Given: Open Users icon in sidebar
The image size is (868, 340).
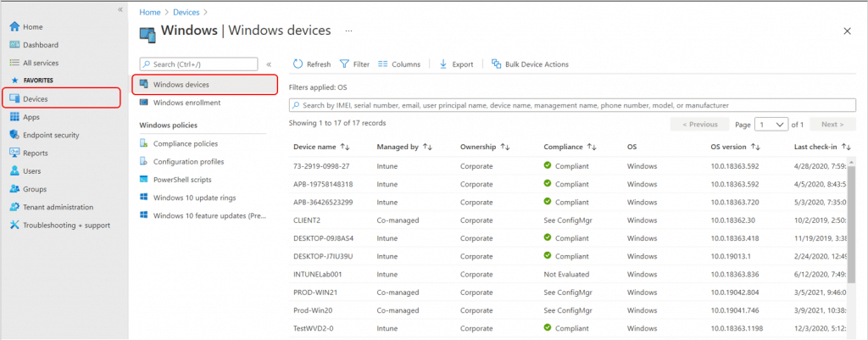Looking at the screenshot, I should [x=14, y=170].
